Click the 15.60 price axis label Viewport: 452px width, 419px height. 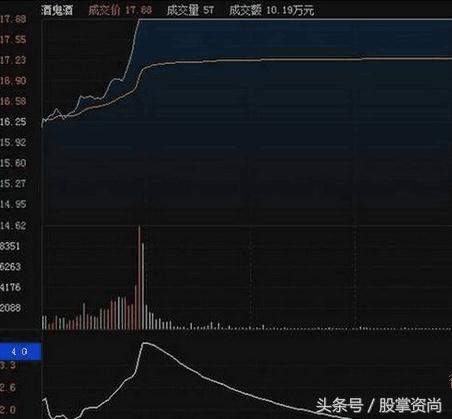pos(13,163)
